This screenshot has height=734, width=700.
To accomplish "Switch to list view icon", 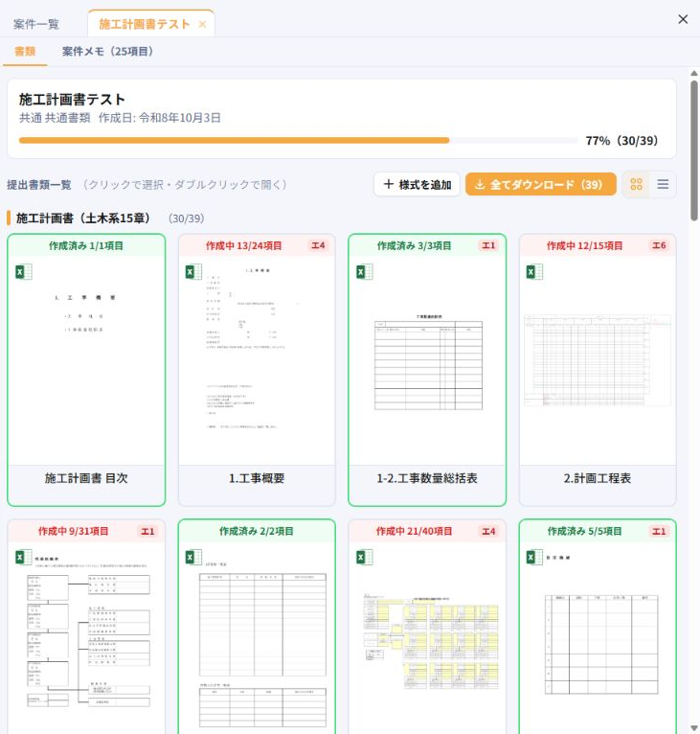I will 663,184.
